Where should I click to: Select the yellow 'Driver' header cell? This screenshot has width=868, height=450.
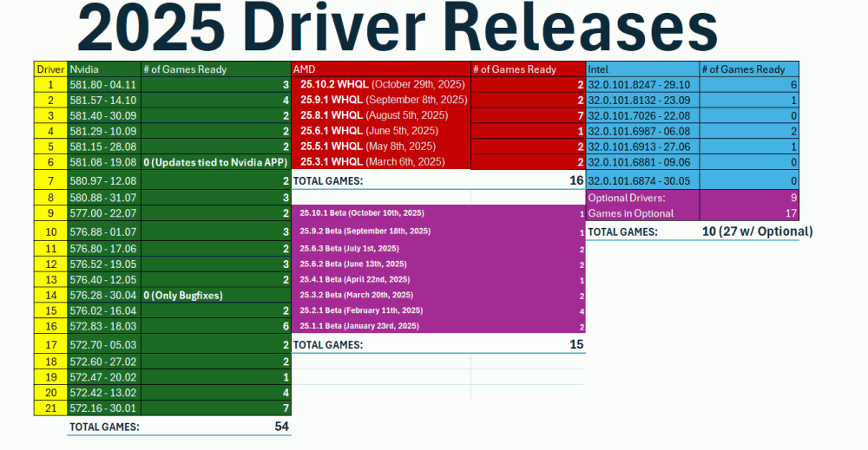(50, 69)
